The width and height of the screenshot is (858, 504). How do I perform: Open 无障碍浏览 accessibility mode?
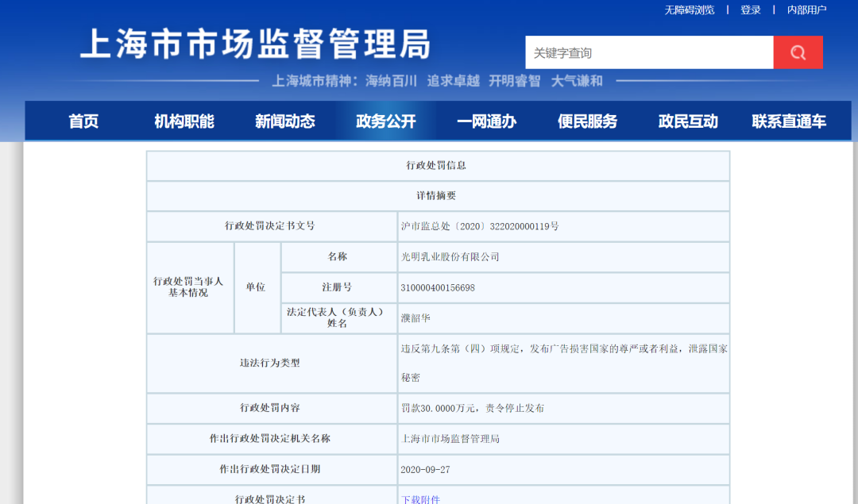690,10
